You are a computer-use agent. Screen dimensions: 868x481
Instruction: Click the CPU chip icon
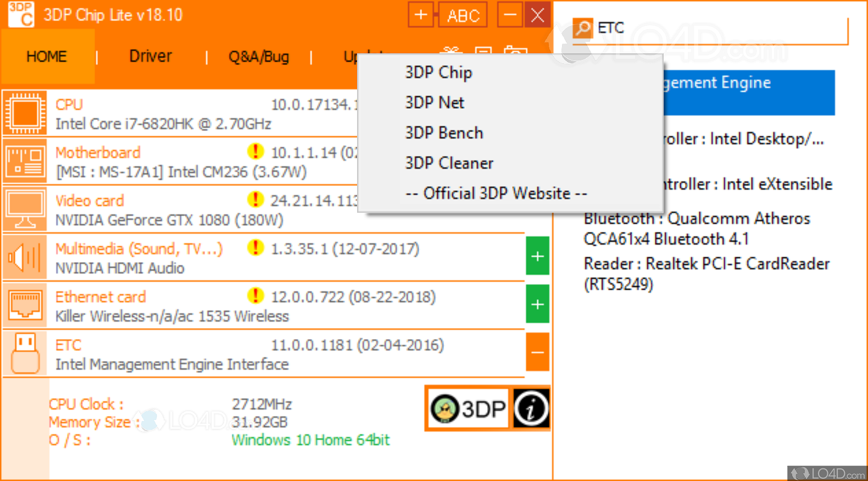coord(25,114)
